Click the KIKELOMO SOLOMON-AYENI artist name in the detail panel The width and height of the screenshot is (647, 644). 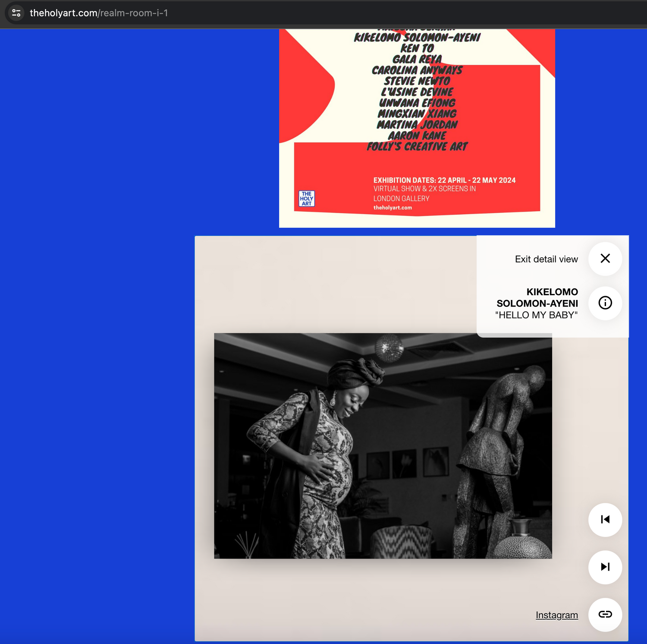(x=537, y=297)
